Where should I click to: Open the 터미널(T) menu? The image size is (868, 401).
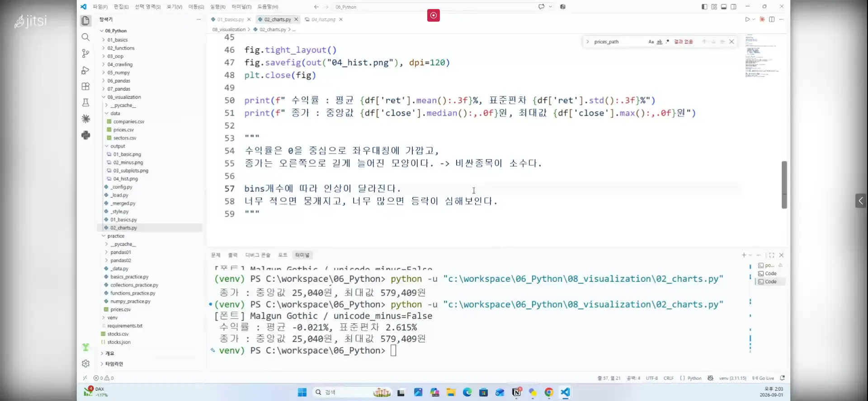pyautogui.click(x=241, y=7)
